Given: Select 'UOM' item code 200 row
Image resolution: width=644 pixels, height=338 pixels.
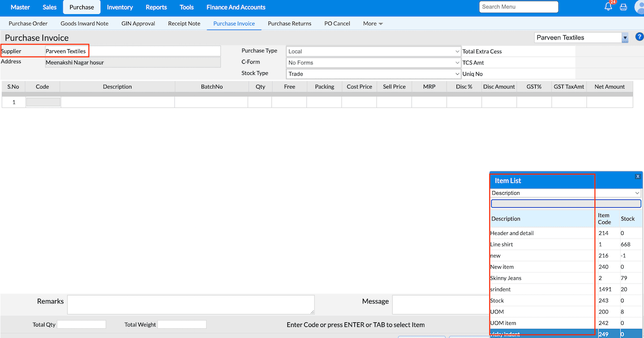Looking at the screenshot, I should [x=566, y=312].
